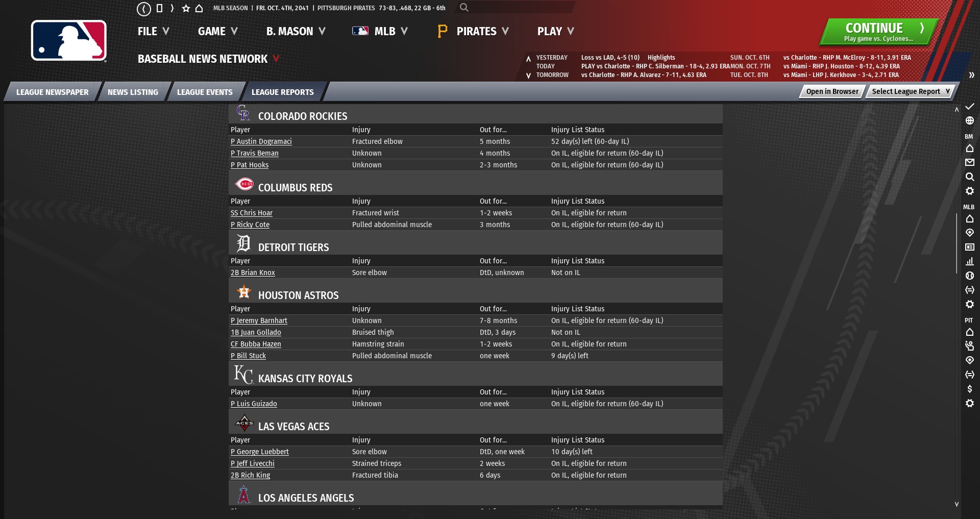Open the MLB transactions arrows icon
Image resolution: width=980 pixels, height=519 pixels.
click(x=970, y=290)
